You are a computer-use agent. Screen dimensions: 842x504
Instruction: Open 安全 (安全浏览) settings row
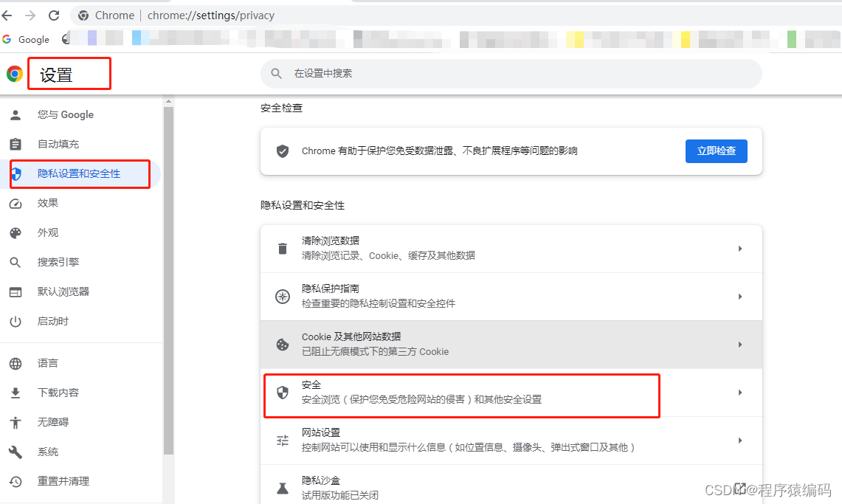click(x=511, y=393)
